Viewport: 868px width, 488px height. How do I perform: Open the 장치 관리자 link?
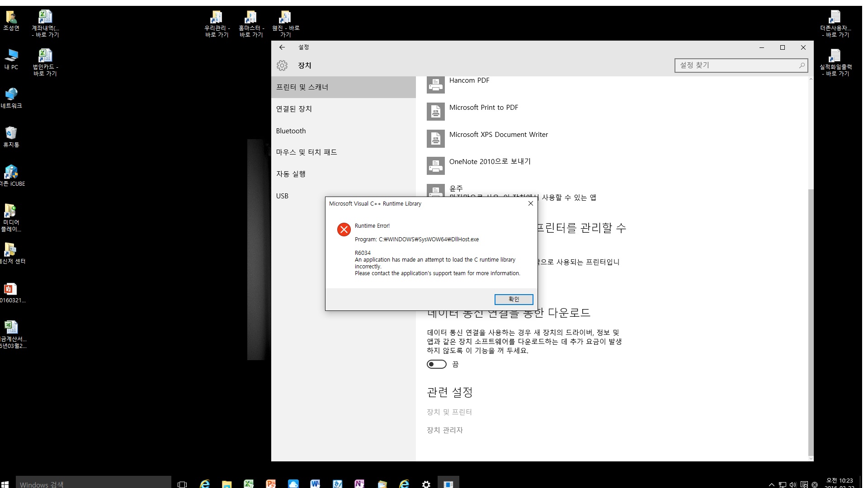(x=445, y=430)
